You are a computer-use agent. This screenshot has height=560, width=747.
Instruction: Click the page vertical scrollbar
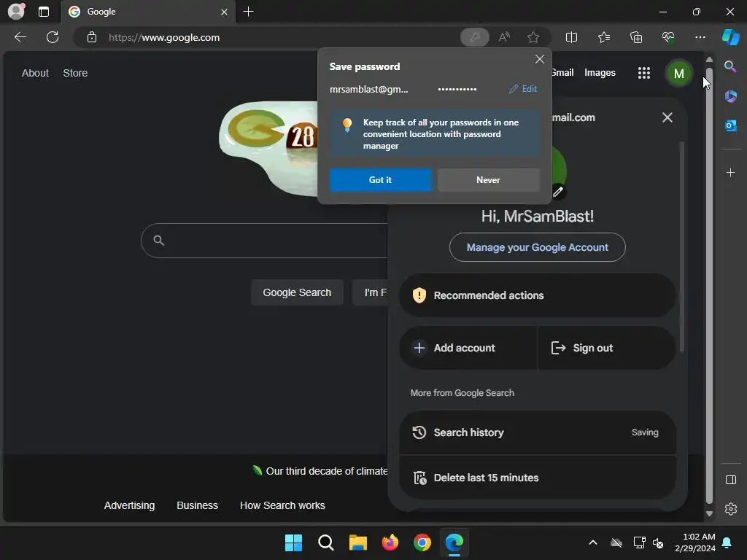(x=709, y=286)
